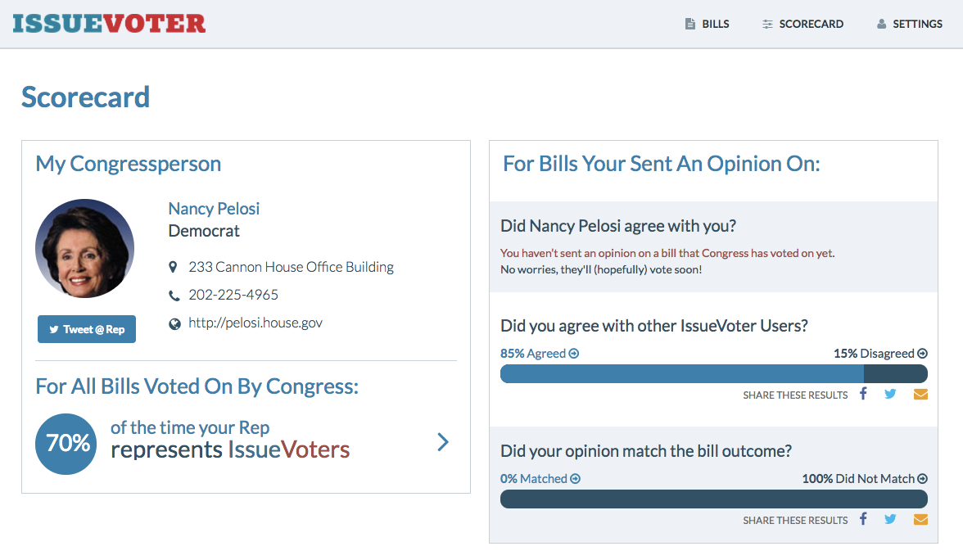This screenshot has height=560, width=963.
Task: Click the IssueVoter logo
Action: click(x=109, y=23)
